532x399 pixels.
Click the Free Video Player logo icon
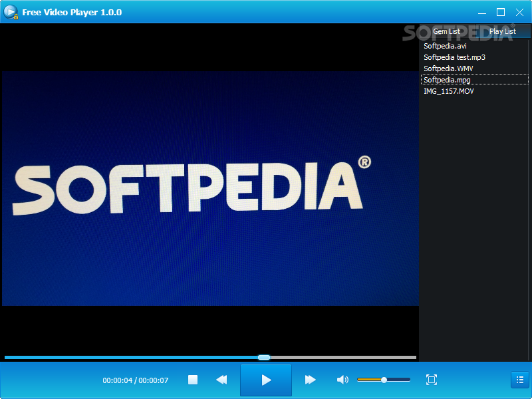(11, 12)
